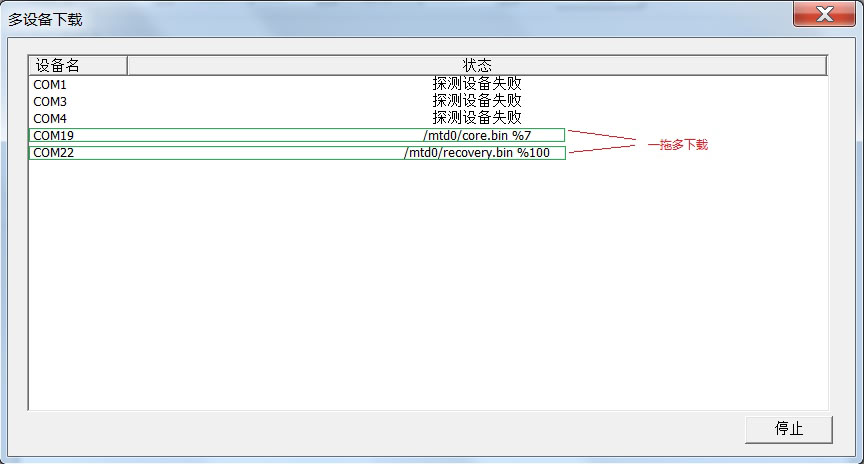Click COM4's 探测设备失败 status text
Screen dimensions: 864x464
(477, 118)
